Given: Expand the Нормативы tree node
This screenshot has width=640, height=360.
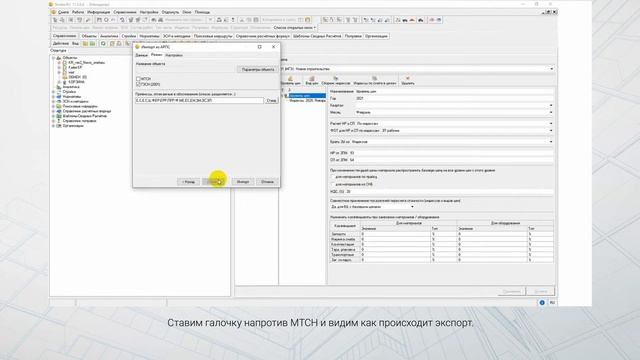Looking at the screenshot, I should click(53, 97).
